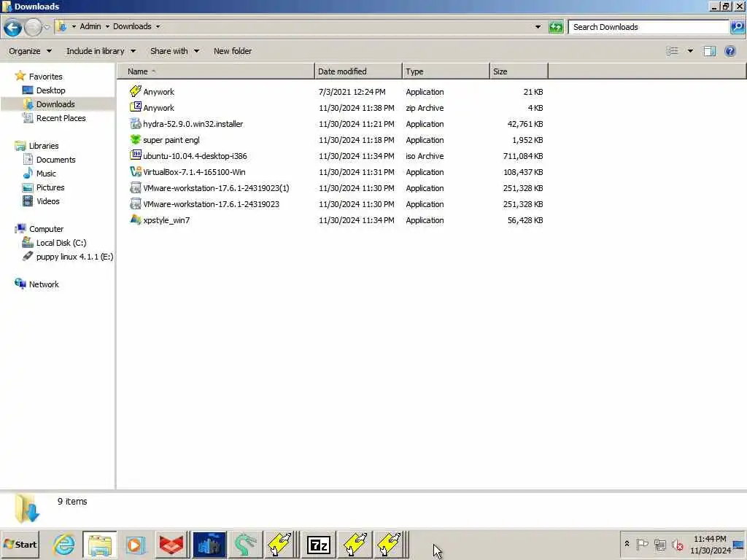Select the Anywork zip archive icon

(135, 107)
